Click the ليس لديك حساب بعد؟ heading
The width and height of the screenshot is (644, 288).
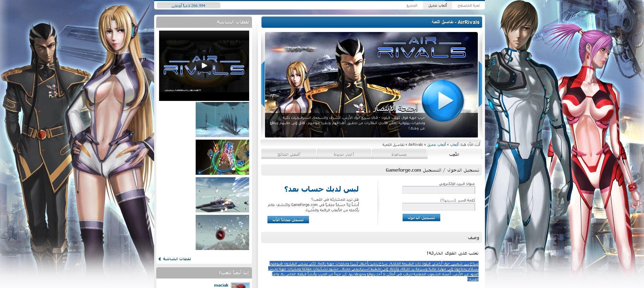[x=321, y=189]
